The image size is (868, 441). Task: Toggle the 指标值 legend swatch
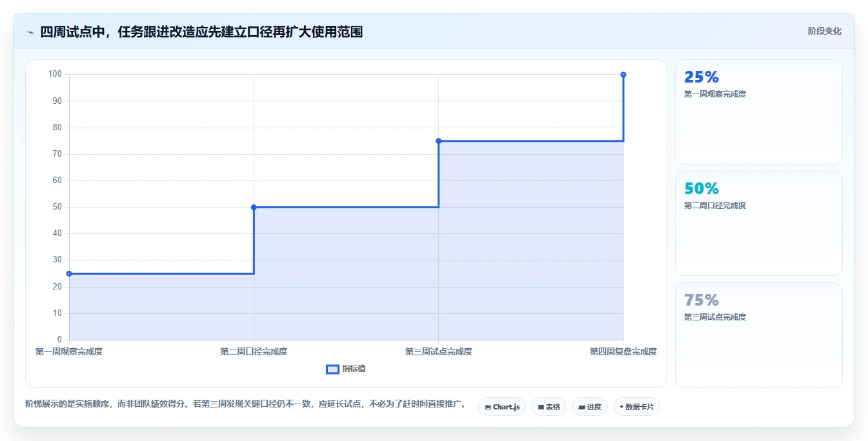(x=332, y=369)
